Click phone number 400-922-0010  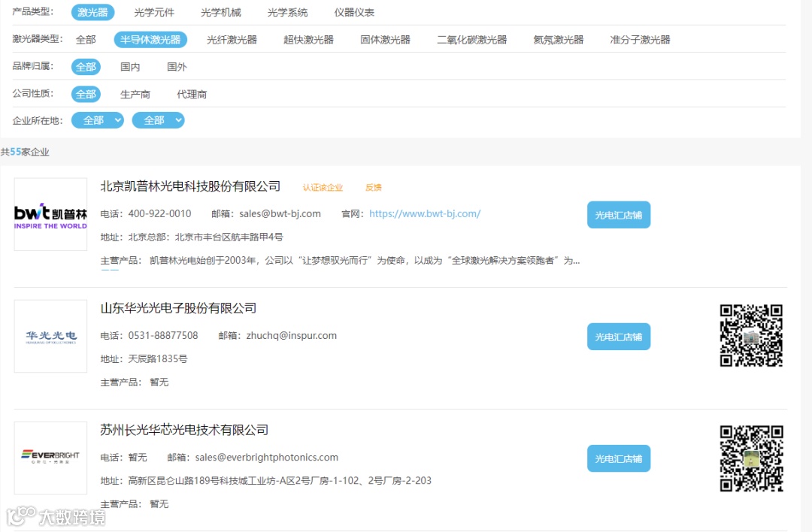pos(159,213)
